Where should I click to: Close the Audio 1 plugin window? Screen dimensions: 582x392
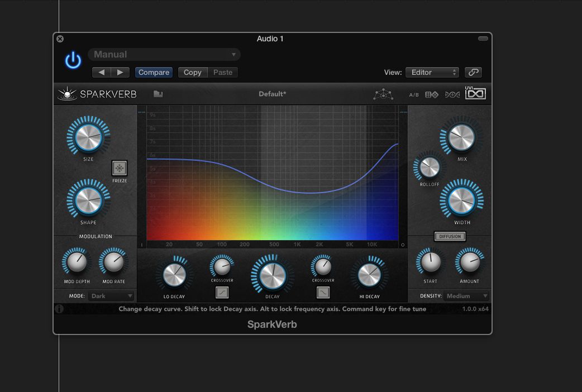coord(60,39)
